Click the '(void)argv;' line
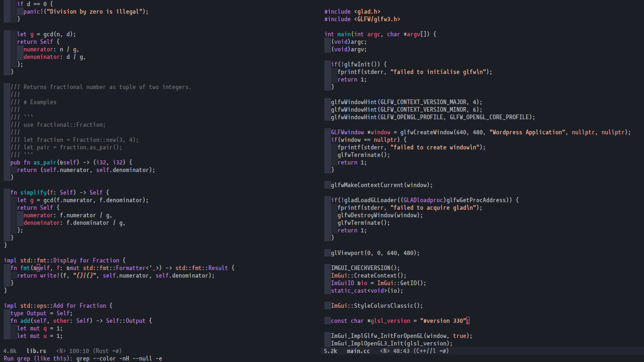 [349, 49]
